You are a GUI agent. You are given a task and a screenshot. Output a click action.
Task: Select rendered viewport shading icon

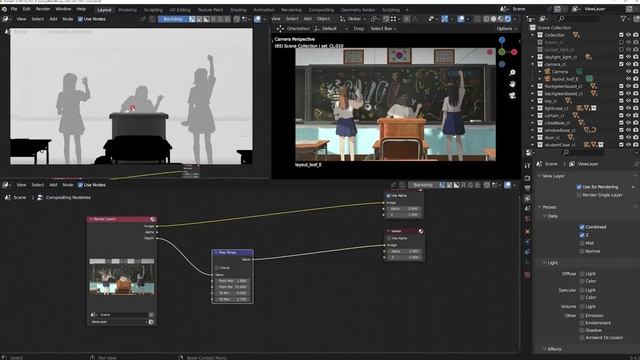[507, 19]
